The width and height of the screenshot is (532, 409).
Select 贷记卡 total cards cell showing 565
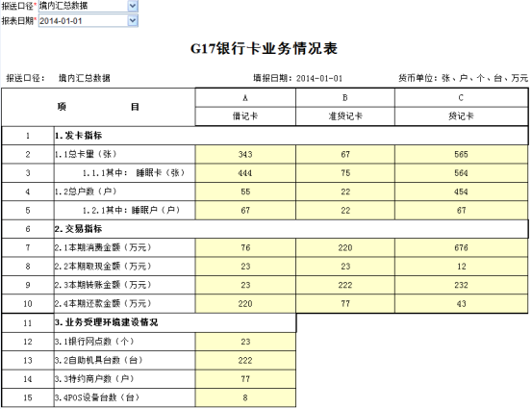(x=462, y=154)
